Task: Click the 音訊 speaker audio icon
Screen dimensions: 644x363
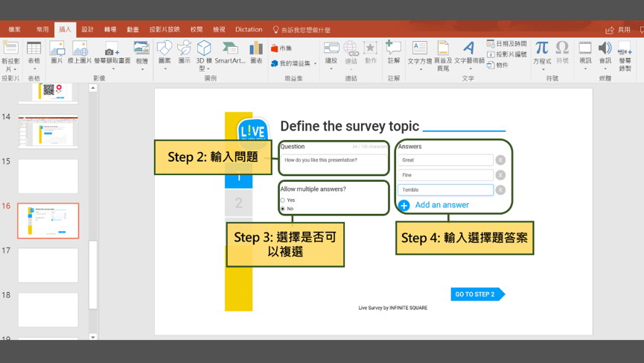Action: tap(605, 48)
